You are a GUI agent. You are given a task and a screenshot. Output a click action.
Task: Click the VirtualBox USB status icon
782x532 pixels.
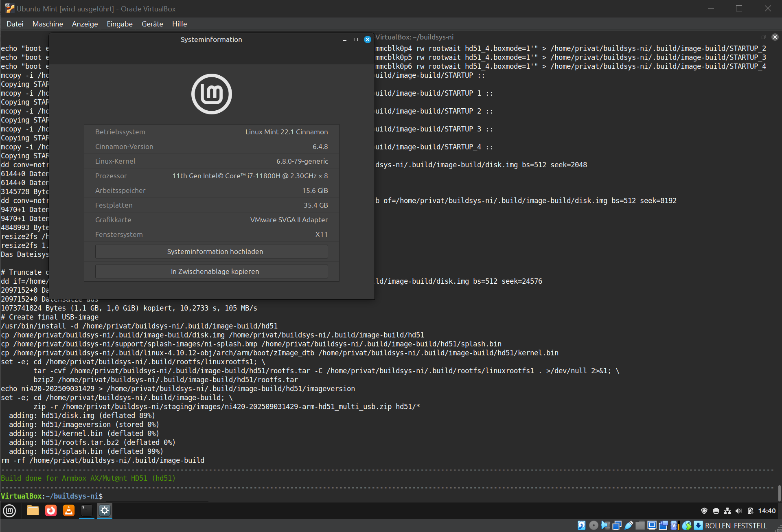coord(629,525)
